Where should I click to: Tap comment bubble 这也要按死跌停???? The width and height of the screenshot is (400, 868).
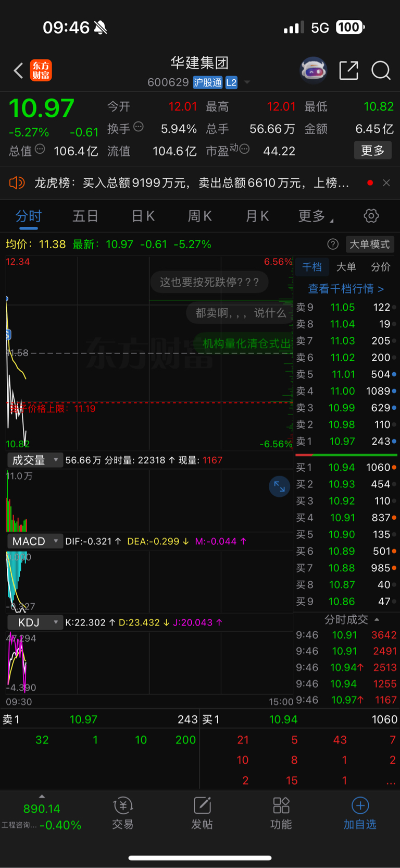coord(209,282)
